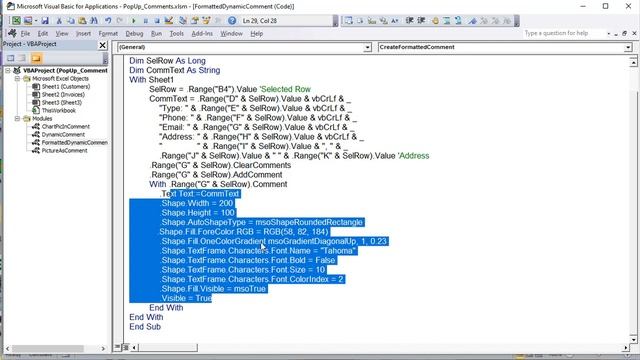Image resolution: width=640 pixels, height=360 pixels.
Task: Click View Code icon in Project pane
Action: 11,58
